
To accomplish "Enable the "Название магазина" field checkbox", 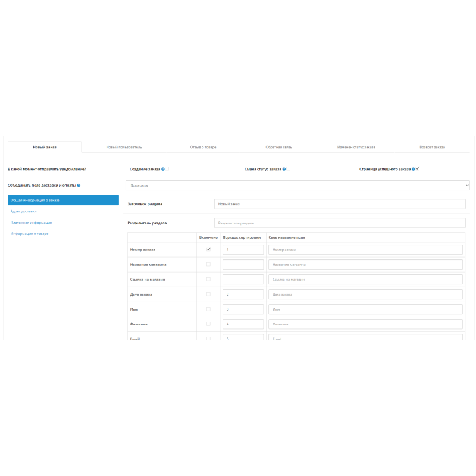I will coord(208,264).
